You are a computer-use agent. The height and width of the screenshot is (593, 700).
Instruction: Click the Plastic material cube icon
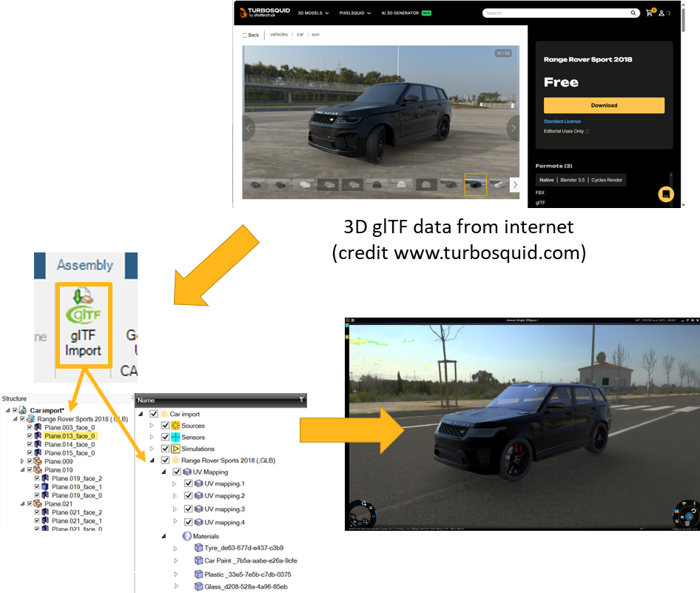198,574
